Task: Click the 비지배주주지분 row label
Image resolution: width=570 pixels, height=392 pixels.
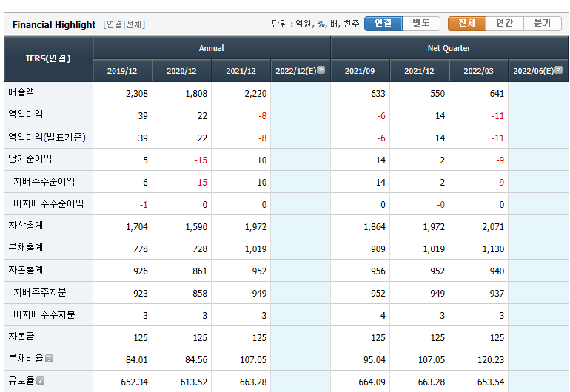Action: (x=44, y=314)
